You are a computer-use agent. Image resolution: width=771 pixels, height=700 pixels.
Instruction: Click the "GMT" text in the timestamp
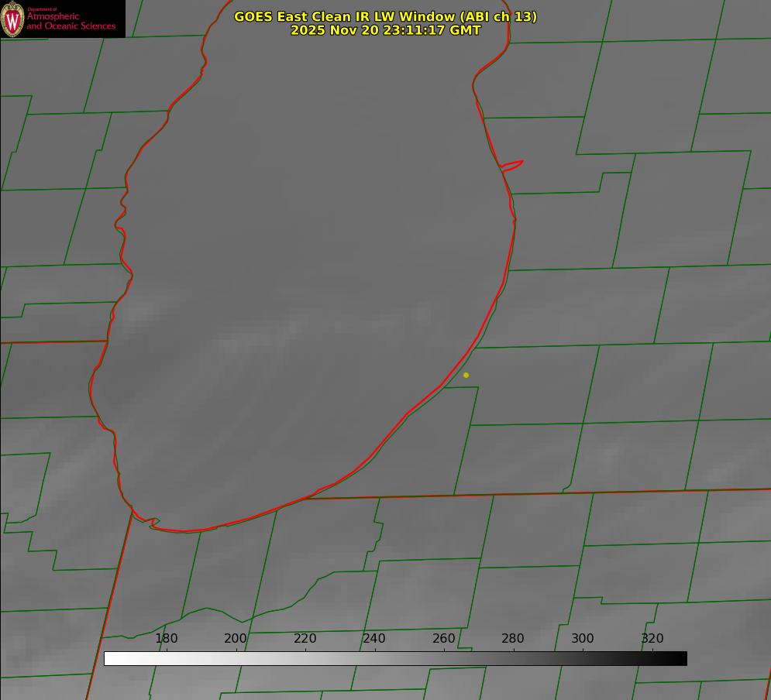click(465, 30)
